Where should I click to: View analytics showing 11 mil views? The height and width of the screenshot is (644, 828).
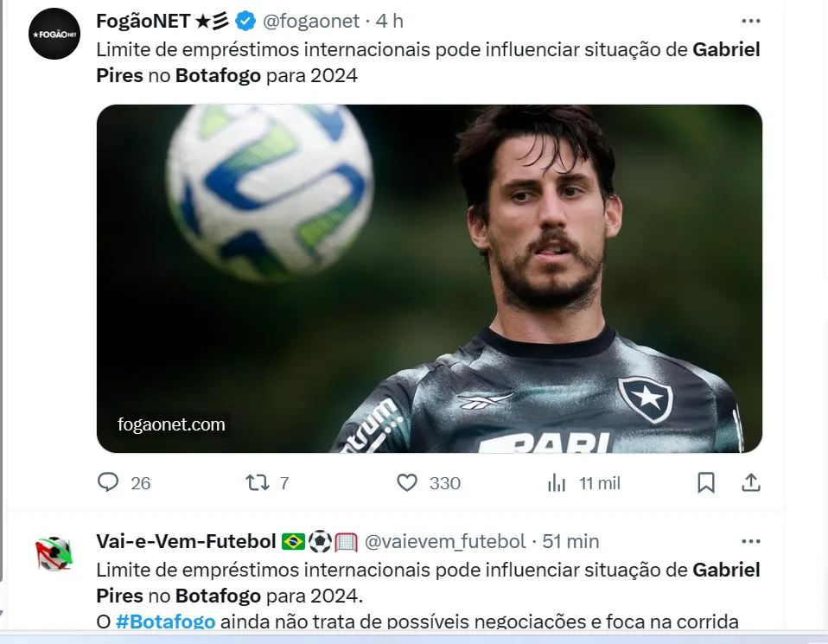583,482
